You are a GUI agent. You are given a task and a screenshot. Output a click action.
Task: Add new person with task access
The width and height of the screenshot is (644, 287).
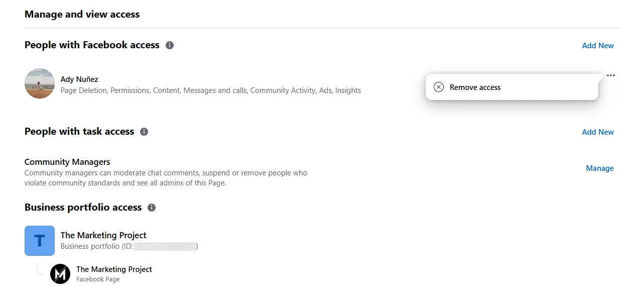pos(598,132)
